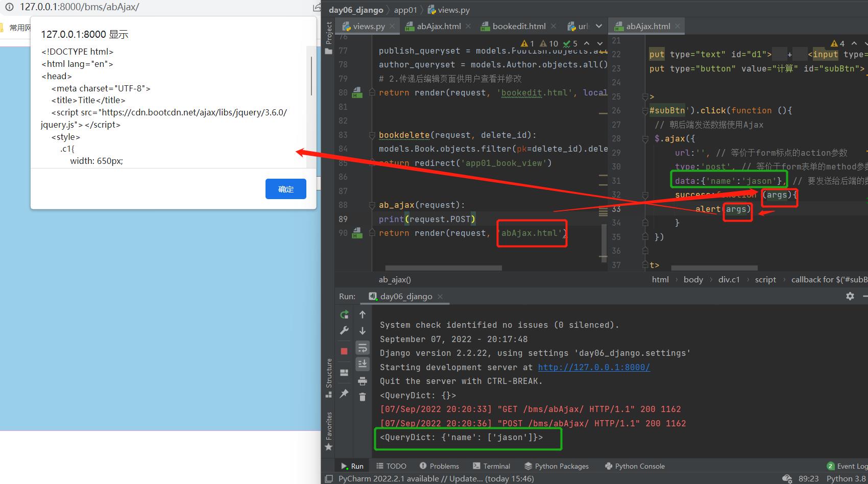Collapse the bookdelete function fold at line 83
The width and height of the screenshot is (868, 484).
click(x=372, y=135)
